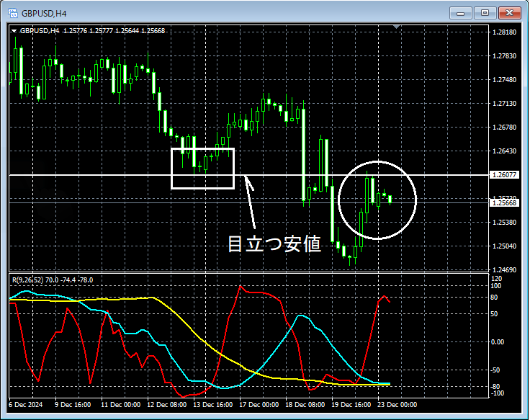The width and height of the screenshot is (530, 420).
Task: Maximize the GBPUSD,H4 chart window
Action: coord(485,13)
